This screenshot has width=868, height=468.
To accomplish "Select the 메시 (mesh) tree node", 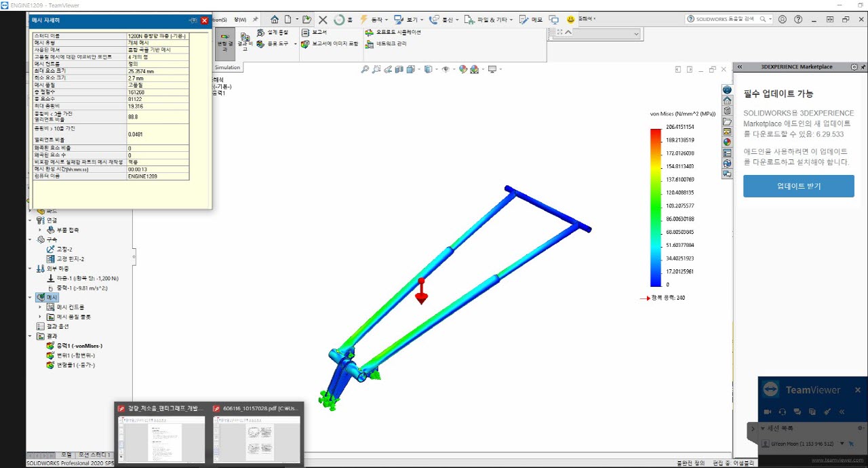I will (47, 298).
